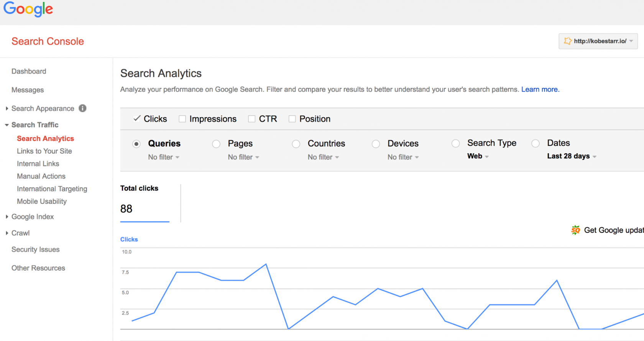Enable the Impressions checkbox
Screen dimensions: 644x341
click(182, 119)
